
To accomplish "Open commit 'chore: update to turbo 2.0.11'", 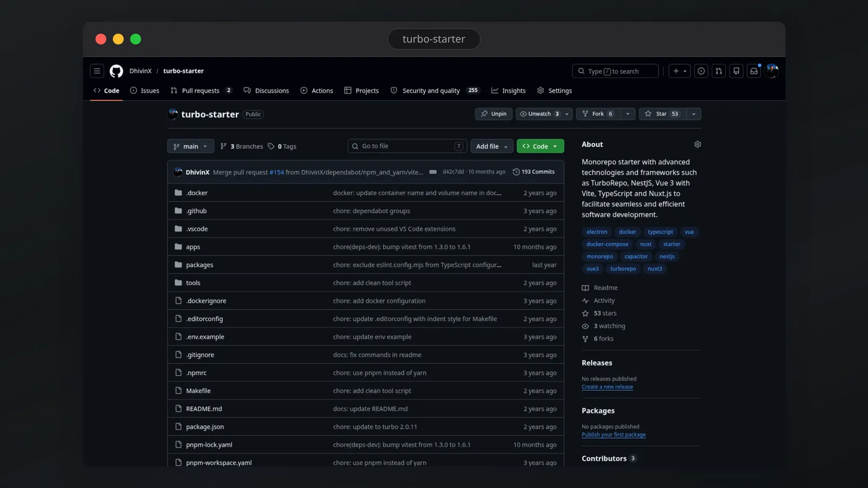I will coord(375,427).
